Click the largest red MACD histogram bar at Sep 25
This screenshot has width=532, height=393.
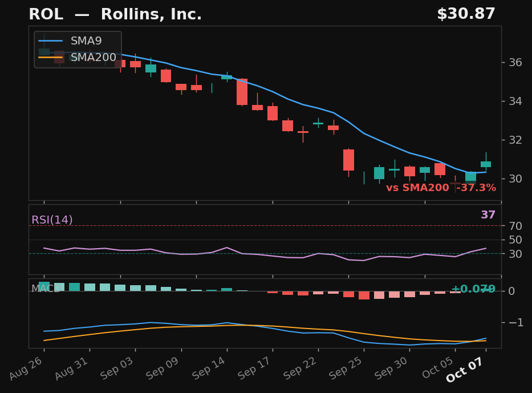click(x=364, y=295)
